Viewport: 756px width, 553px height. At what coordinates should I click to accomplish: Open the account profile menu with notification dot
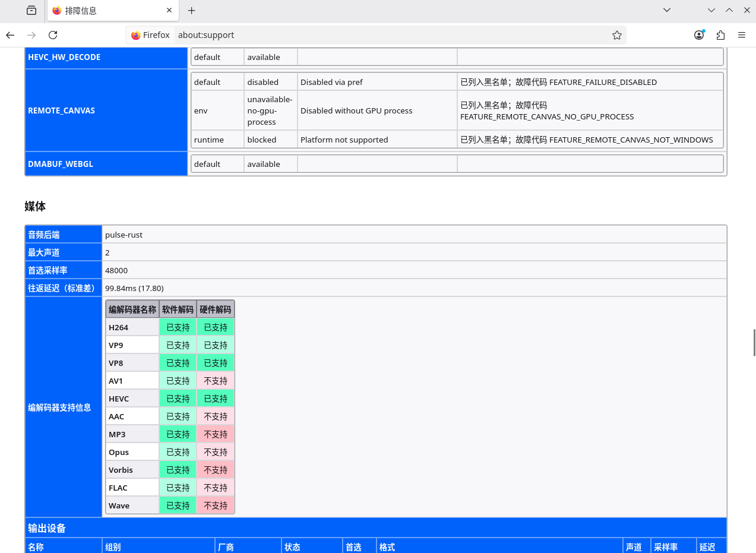tap(699, 35)
